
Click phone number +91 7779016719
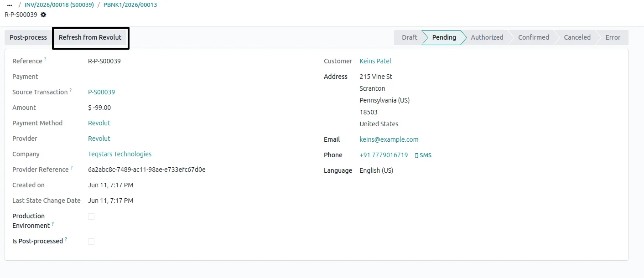pyautogui.click(x=384, y=155)
